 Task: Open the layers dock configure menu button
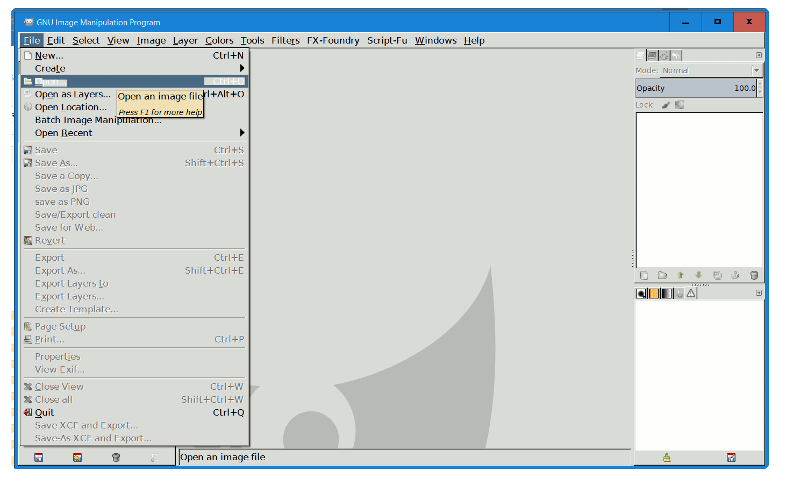pyautogui.click(x=759, y=55)
